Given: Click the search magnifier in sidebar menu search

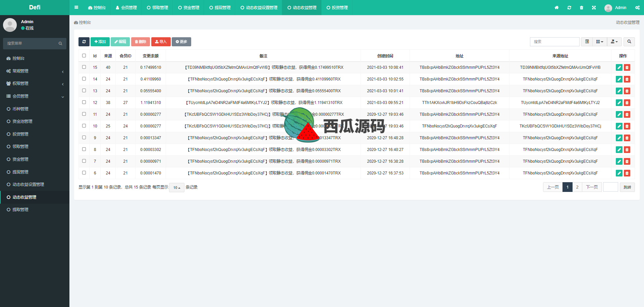Looking at the screenshot, I should point(60,43).
